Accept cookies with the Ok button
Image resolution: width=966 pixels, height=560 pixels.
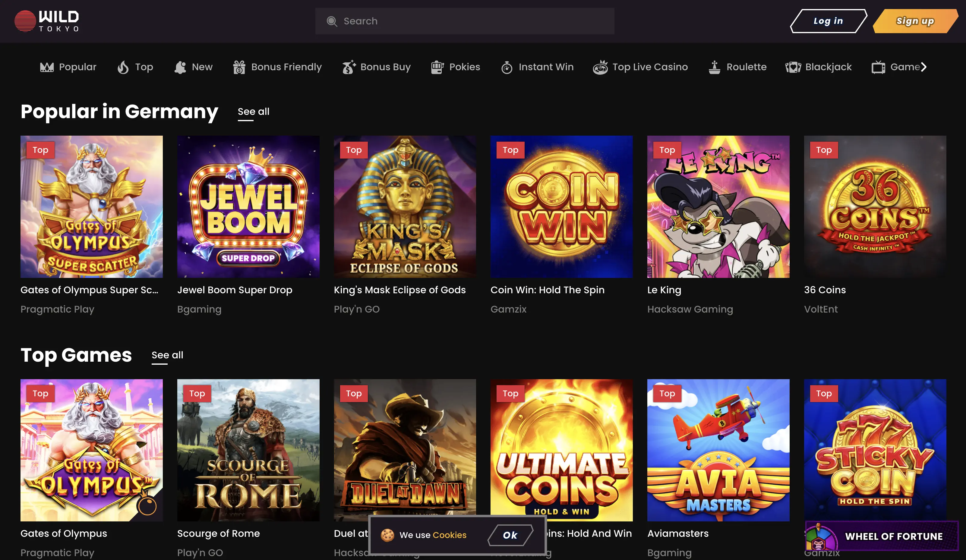click(510, 535)
